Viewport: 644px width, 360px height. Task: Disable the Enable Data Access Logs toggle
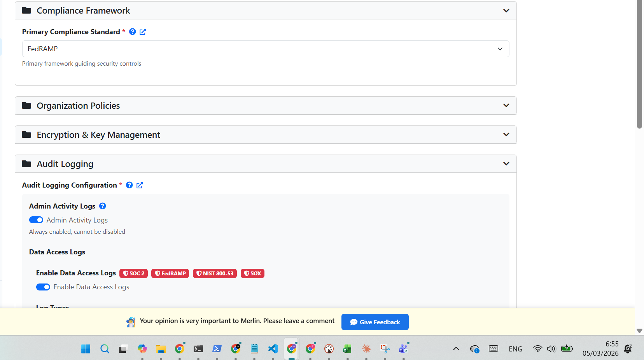click(43, 287)
